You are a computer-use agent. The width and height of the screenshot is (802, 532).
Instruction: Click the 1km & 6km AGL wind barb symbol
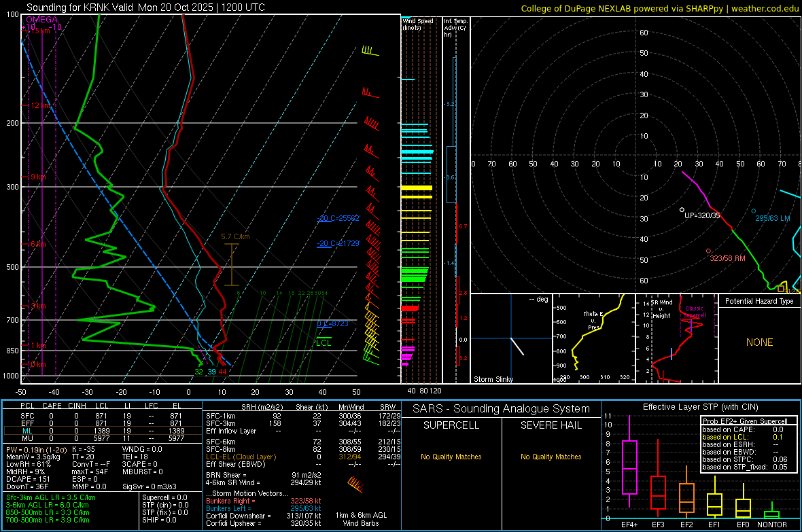coord(355,484)
